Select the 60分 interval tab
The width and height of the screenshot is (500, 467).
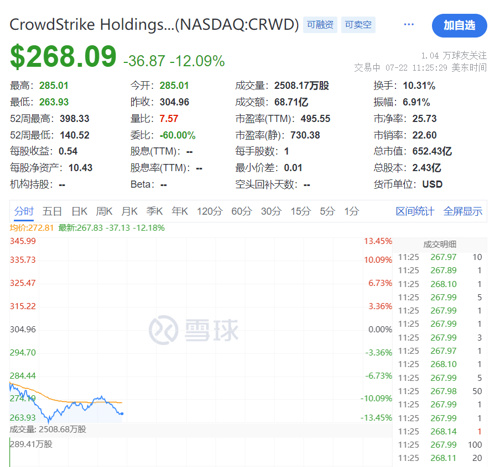coord(242,211)
